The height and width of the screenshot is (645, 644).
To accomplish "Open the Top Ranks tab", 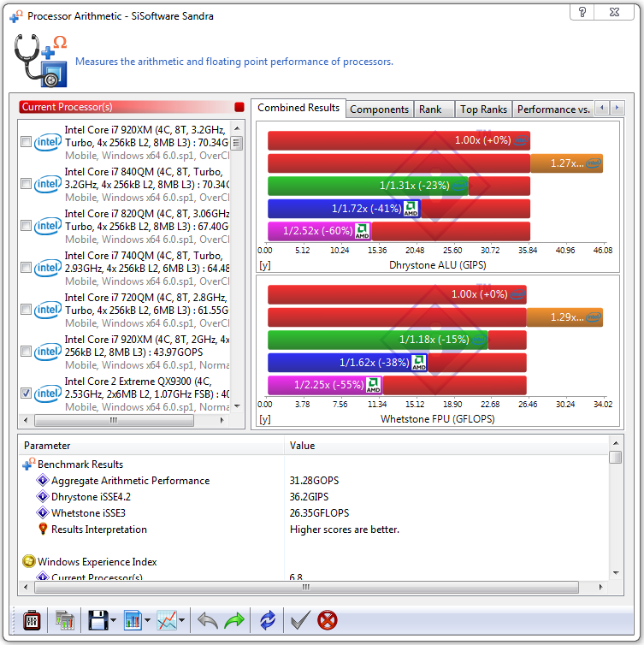I will (x=483, y=109).
